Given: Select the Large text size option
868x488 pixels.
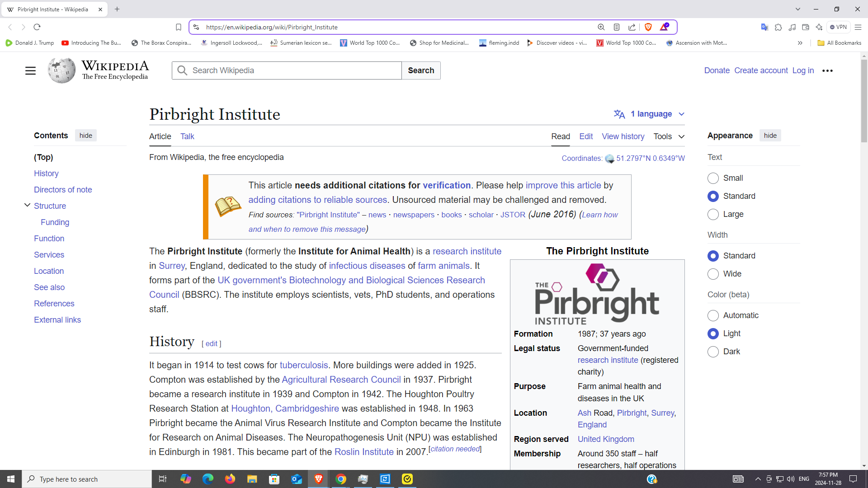Looking at the screenshot, I should click(x=713, y=214).
